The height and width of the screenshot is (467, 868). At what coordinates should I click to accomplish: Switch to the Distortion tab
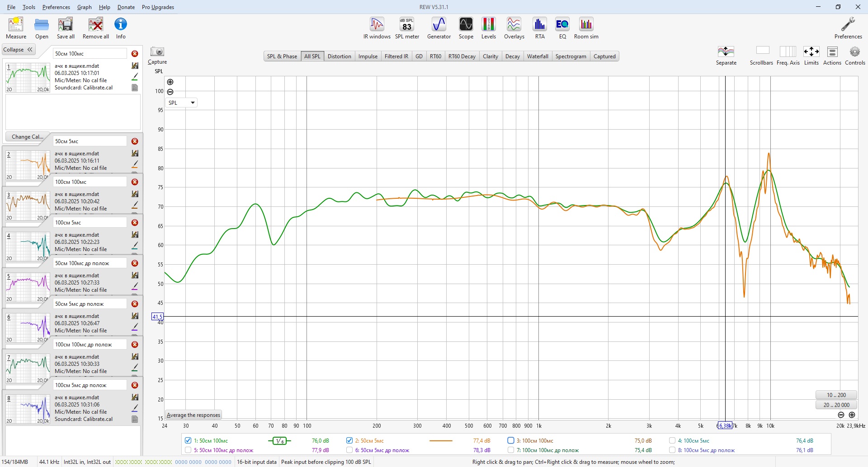click(x=339, y=56)
